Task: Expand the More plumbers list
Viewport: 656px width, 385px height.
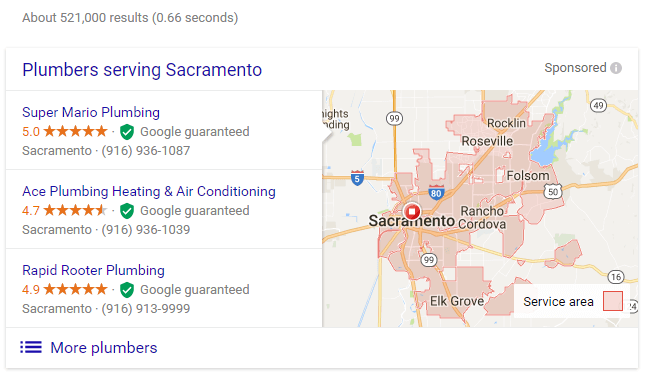Action: pos(104,348)
